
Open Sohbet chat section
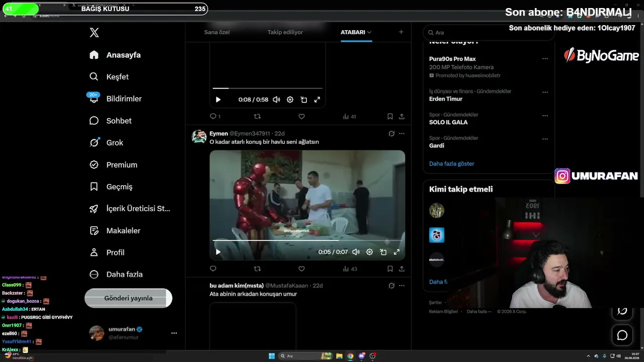tap(110, 121)
